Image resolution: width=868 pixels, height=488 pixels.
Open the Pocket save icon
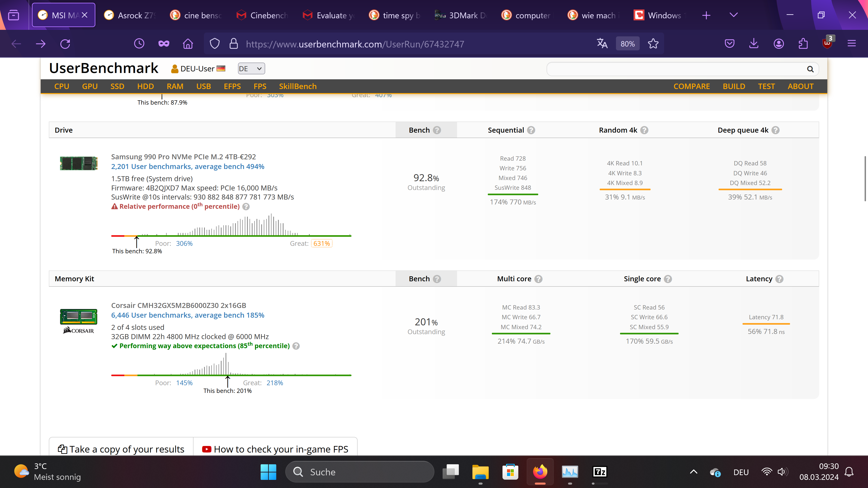pos(729,44)
